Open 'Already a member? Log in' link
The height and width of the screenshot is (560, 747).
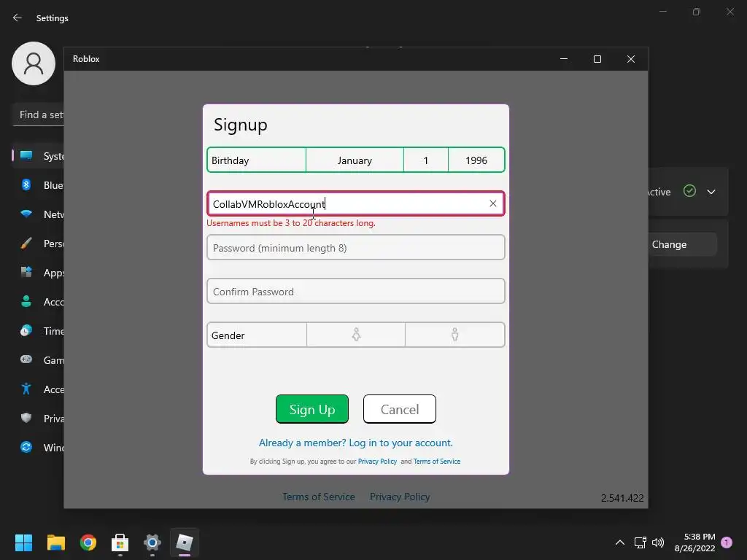tap(356, 443)
